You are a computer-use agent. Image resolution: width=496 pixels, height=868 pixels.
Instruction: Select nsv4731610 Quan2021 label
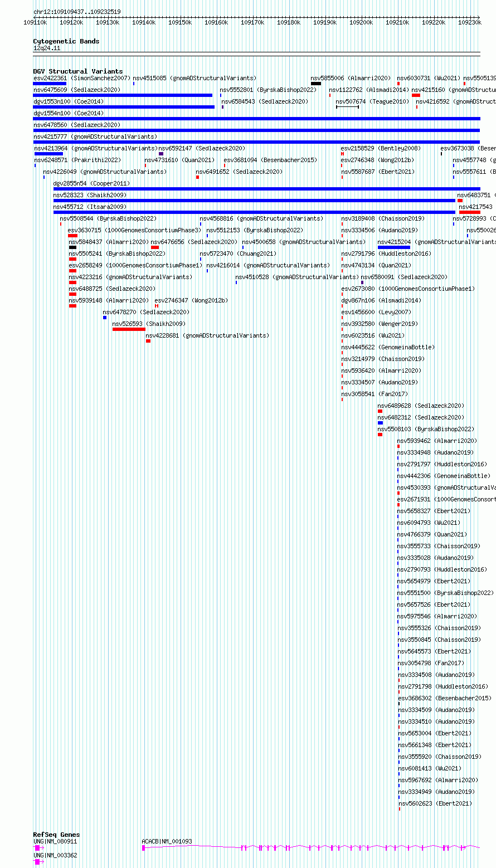pos(179,160)
